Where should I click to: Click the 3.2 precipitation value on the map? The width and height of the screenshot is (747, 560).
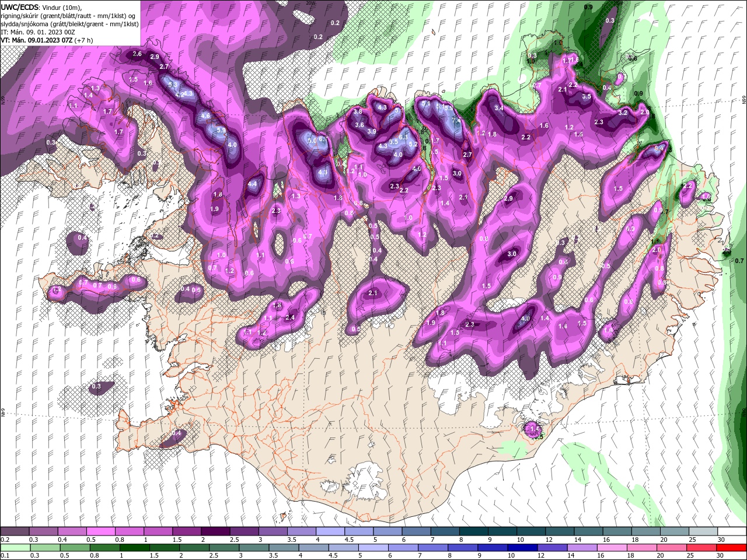(623, 112)
